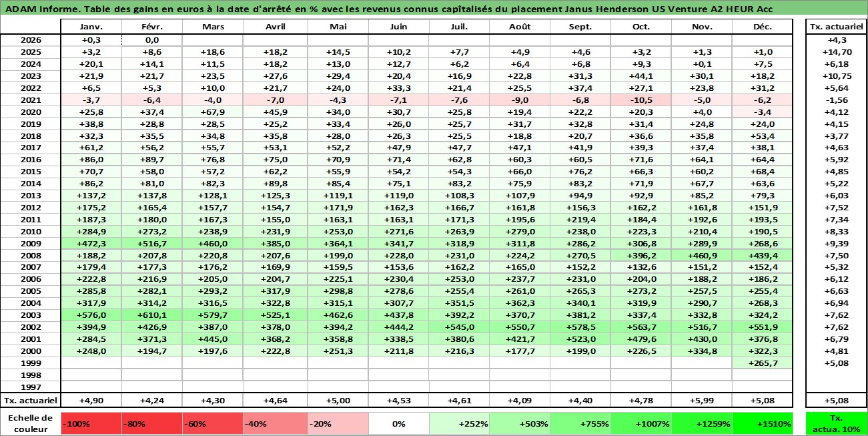This screenshot has width=868, height=436.
Task: Select March 2005 value +293,2
Action: point(212,291)
